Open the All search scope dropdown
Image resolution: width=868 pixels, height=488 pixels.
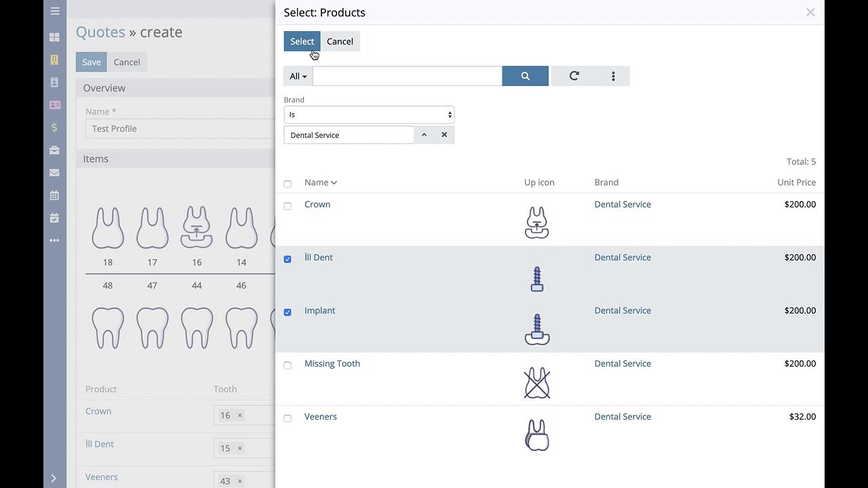[298, 76]
